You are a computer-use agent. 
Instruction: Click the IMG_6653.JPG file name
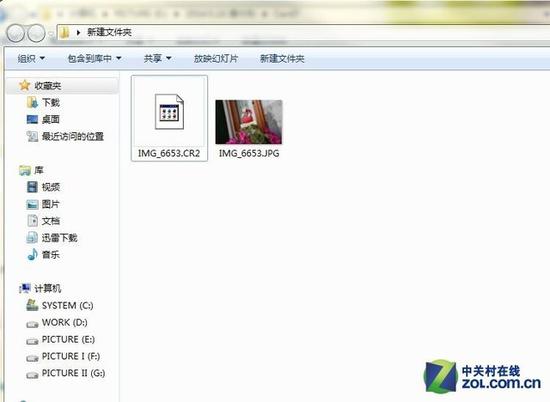[249, 153]
